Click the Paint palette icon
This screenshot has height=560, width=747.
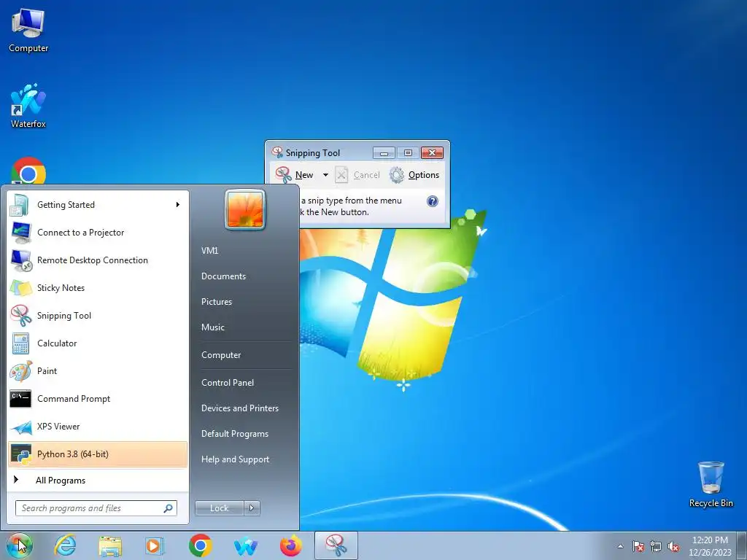(x=20, y=371)
